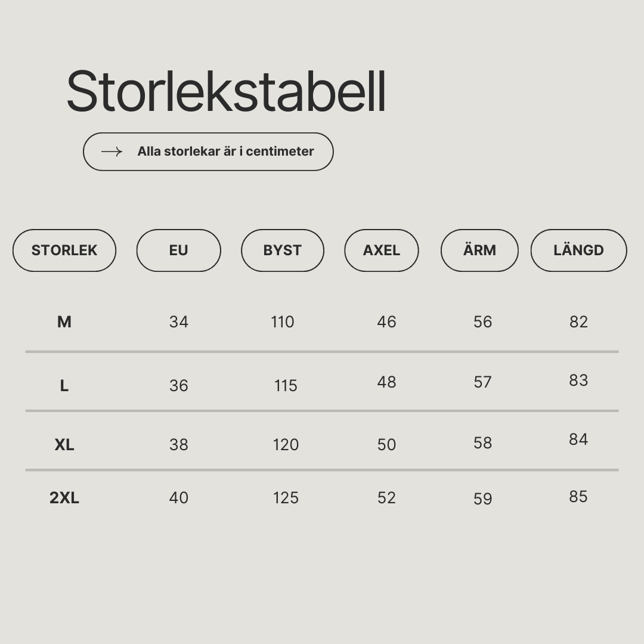The height and width of the screenshot is (644, 644).
Task: Click the STORLEK header pill
Action: tap(64, 250)
